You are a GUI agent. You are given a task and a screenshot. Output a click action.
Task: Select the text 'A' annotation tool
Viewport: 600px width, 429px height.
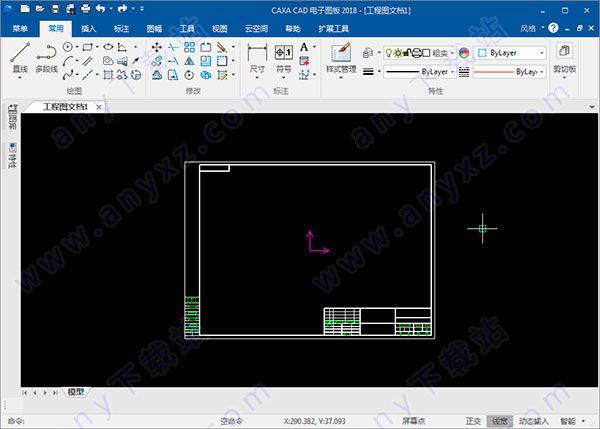(x=304, y=47)
